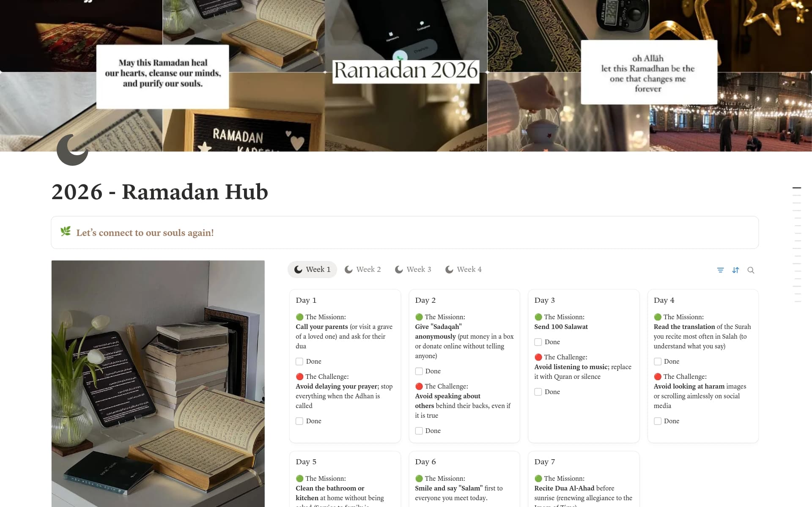The width and height of the screenshot is (812, 507).
Task: Open the Day 5 card
Action: point(345,479)
